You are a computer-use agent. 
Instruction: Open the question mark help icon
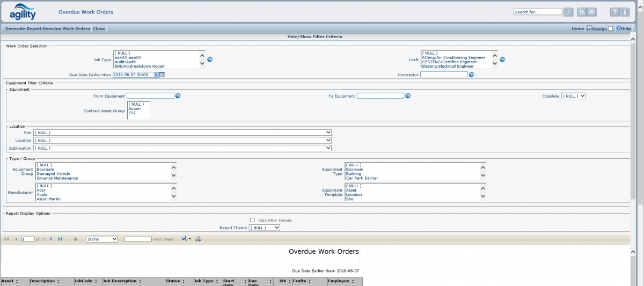[614, 12]
